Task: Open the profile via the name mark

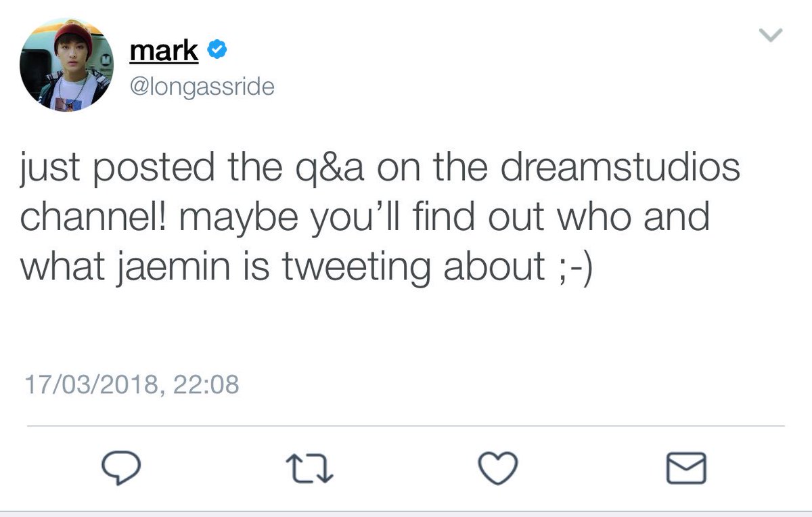Action: pyautogui.click(x=163, y=51)
